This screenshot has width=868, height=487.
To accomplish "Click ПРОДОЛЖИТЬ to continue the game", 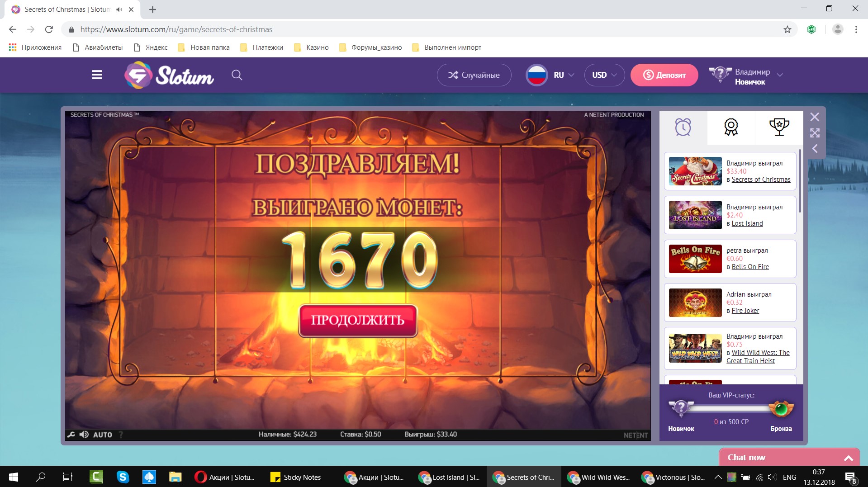I will (358, 320).
